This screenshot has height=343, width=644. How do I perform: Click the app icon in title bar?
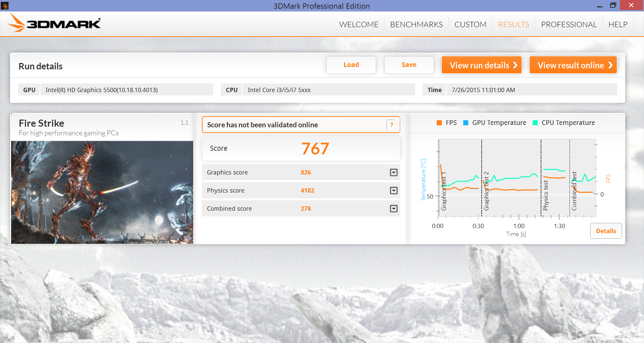pos(5,5)
